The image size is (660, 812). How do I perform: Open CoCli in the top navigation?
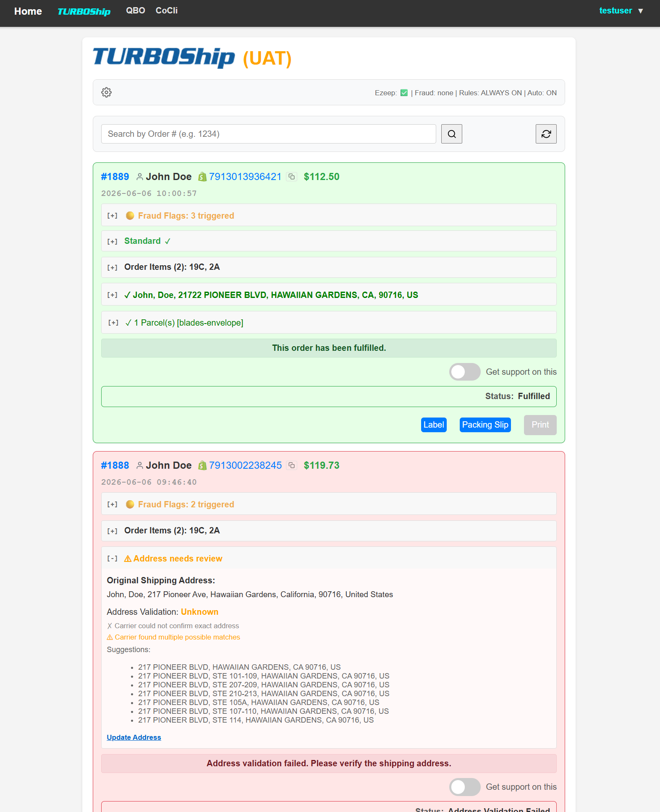click(167, 10)
